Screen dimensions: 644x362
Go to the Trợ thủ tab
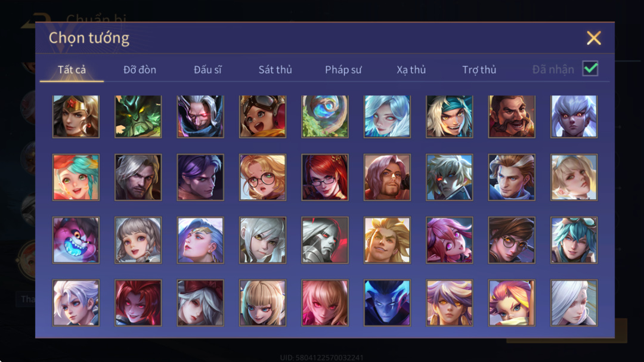479,69
